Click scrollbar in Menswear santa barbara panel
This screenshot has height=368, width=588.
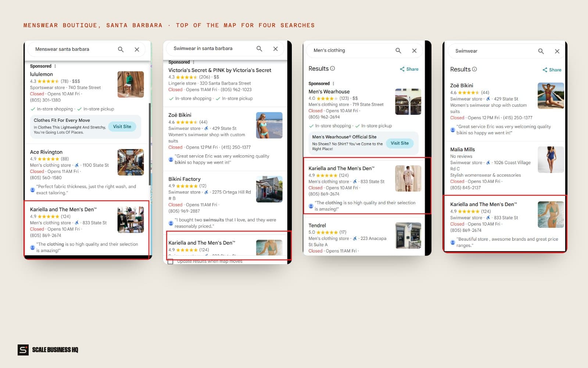150,144
